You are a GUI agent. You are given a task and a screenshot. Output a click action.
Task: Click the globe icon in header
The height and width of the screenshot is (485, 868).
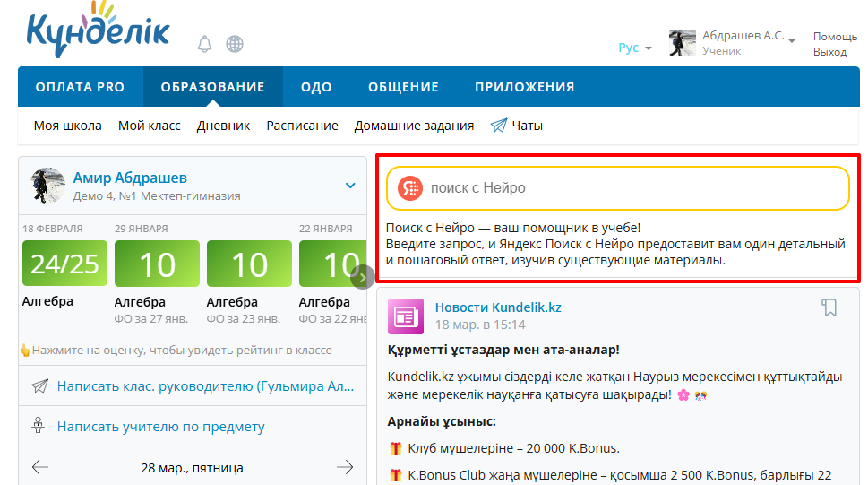click(235, 44)
